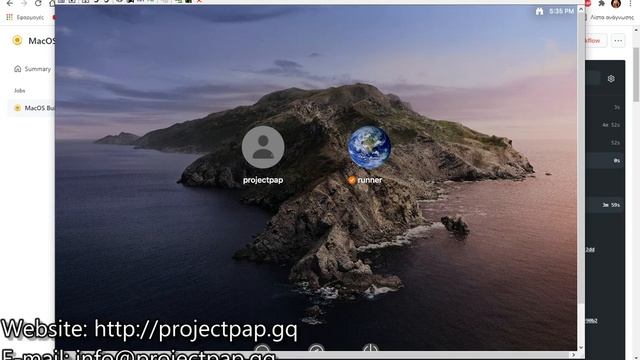The width and height of the screenshot is (640, 360).
Task: Click the 4m 52s log step row
Action: [605, 125]
